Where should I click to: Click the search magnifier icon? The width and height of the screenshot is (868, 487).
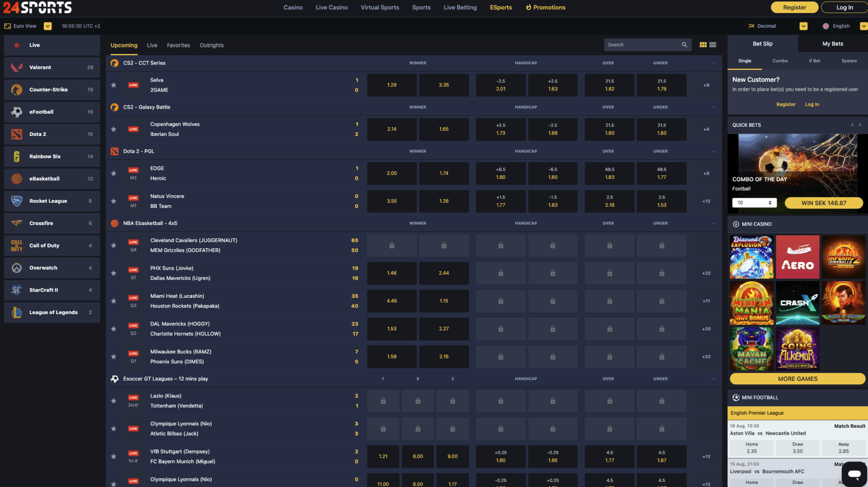pyautogui.click(x=684, y=45)
